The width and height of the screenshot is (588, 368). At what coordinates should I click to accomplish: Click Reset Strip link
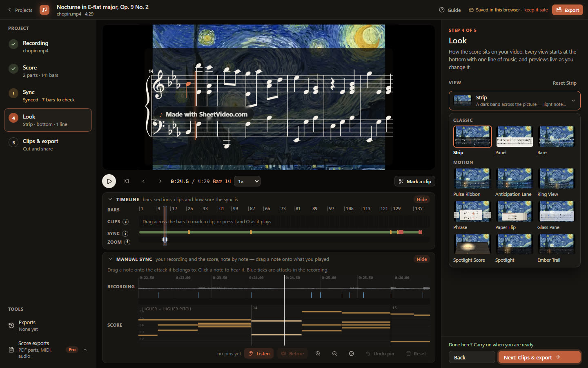coord(565,83)
